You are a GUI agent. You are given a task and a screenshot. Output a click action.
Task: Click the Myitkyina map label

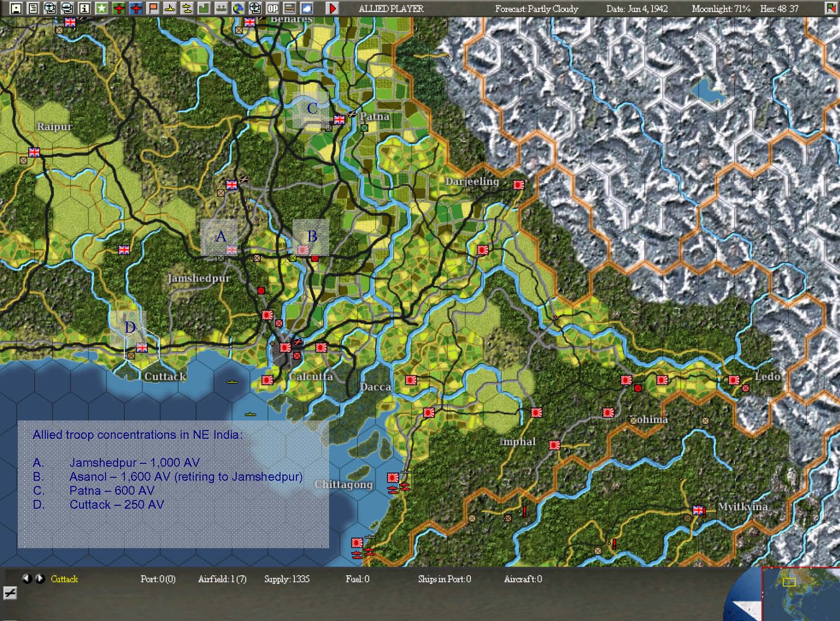click(743, 507)
